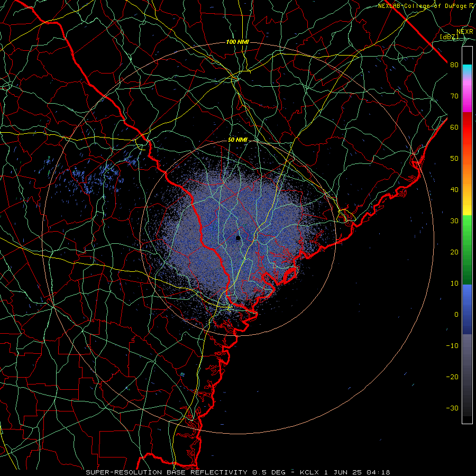This screenshot has width=476, height=476.
Task: Click the -30 value on the dBZ scale
Action: pyautogui.click(x=452, y=408)
